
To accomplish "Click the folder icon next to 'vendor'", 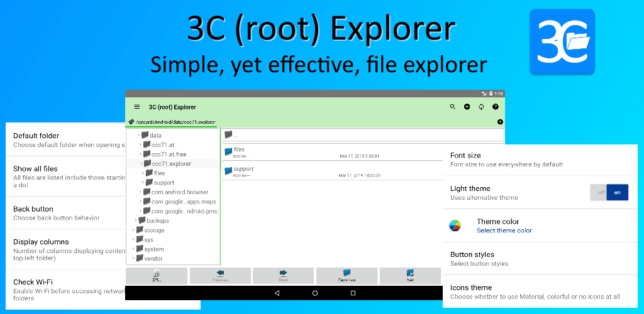I will click(140, 258).
